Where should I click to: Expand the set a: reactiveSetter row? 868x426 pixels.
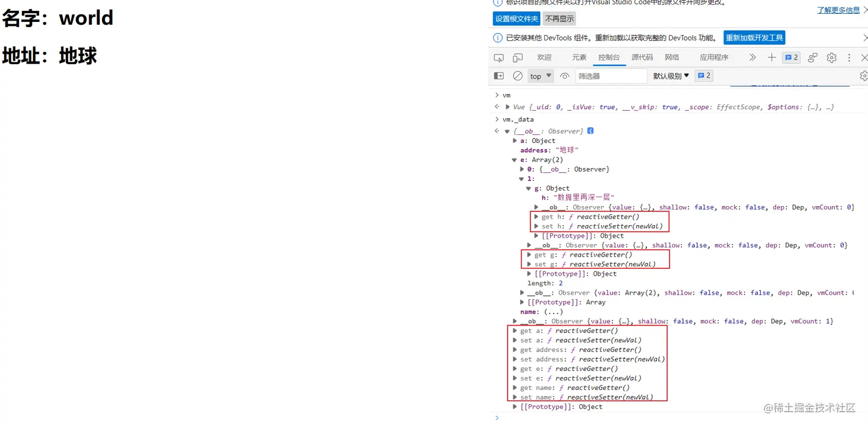coord(515,340)
